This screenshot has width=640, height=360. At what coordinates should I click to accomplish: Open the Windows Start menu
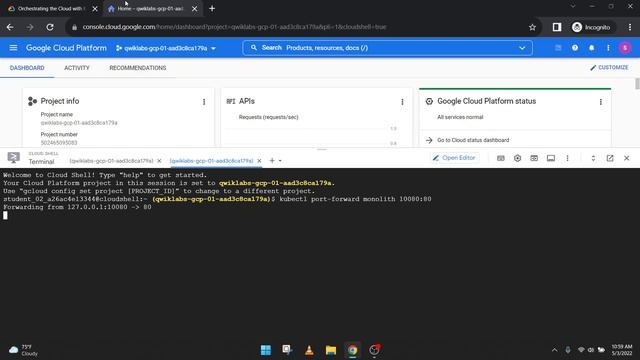266,350
